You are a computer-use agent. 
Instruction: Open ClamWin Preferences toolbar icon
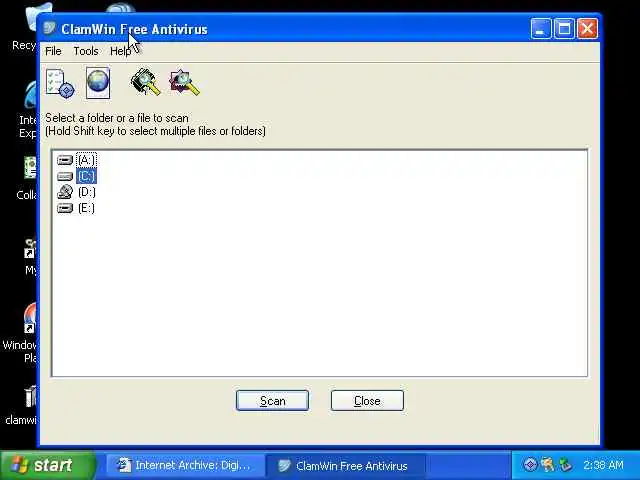pos(60,83)
